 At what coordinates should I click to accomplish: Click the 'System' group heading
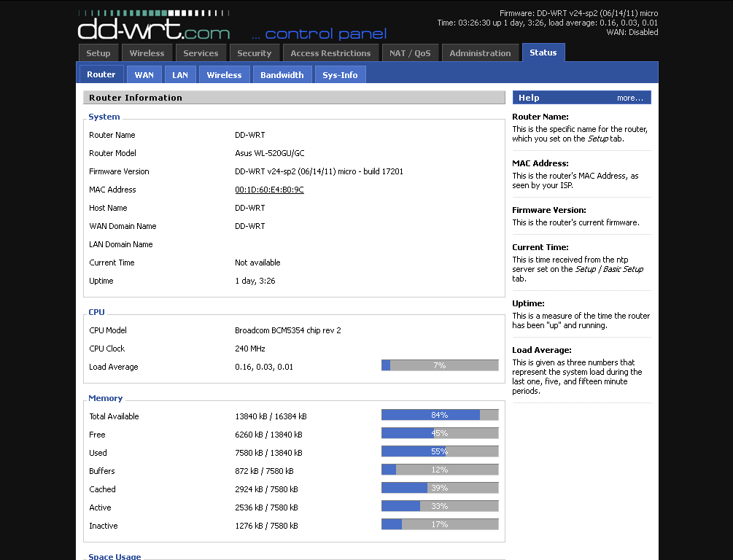104,117
